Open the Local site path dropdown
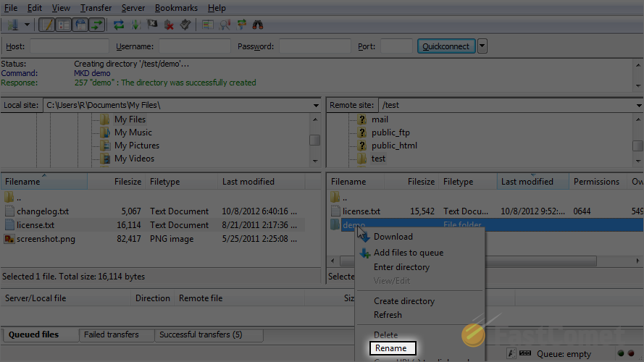Viewport: 644px width, 362px height. 316,105
